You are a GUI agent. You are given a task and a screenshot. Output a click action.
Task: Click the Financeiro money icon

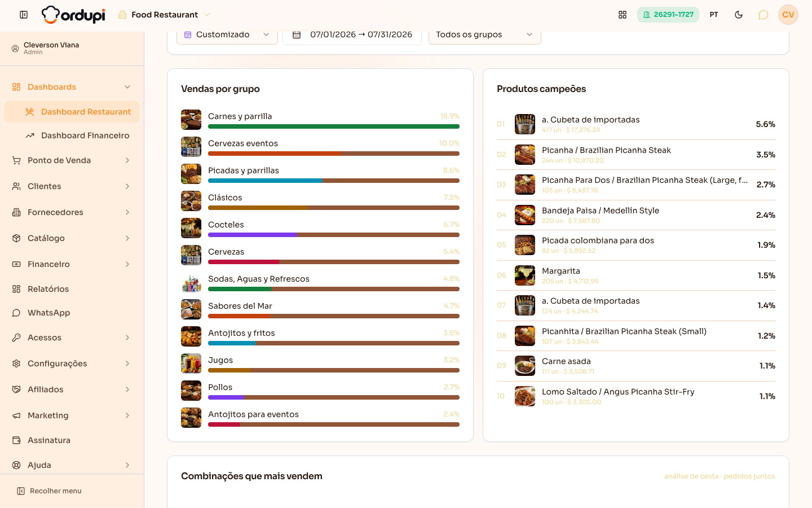[x=16, y=264]
